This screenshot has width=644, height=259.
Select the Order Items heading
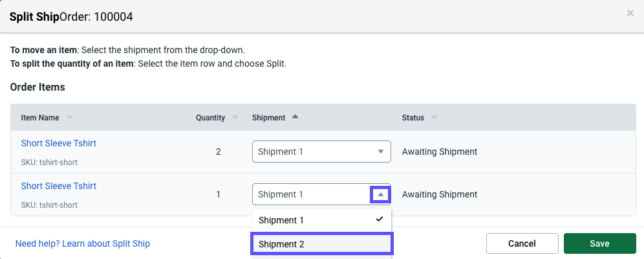coord(38,87)
